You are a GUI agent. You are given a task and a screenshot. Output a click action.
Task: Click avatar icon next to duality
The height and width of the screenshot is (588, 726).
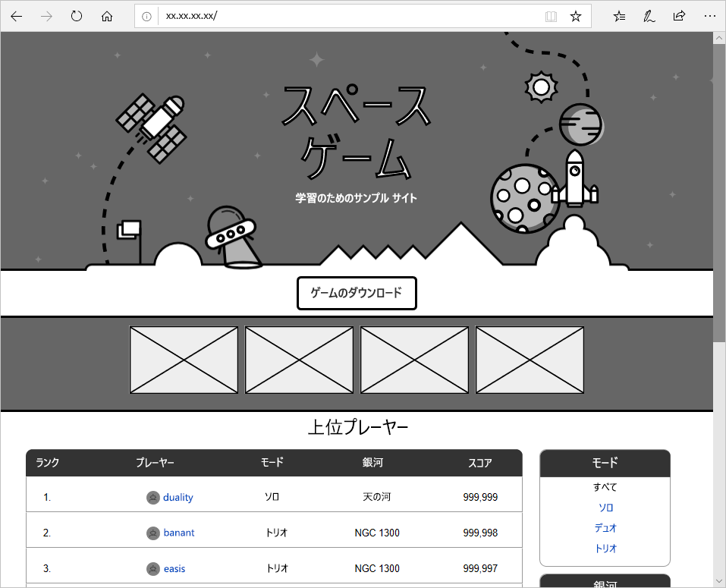152,498
